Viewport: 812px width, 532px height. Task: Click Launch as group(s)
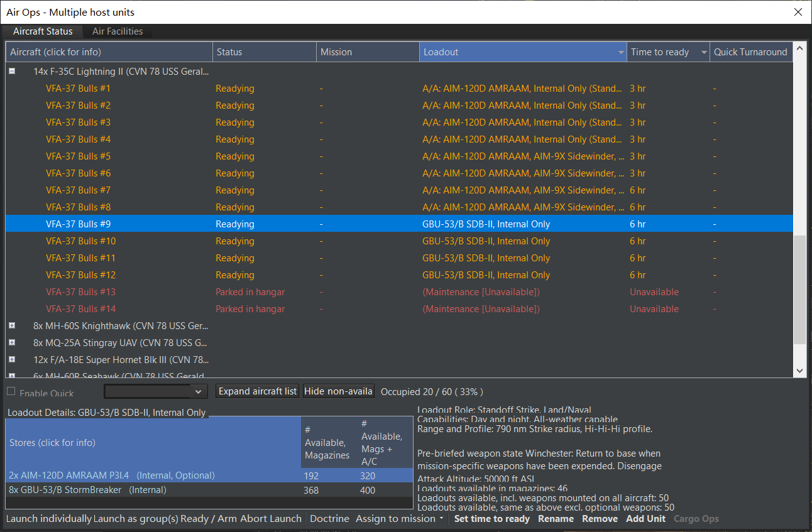pyautogui.click(x=135, y=519)
